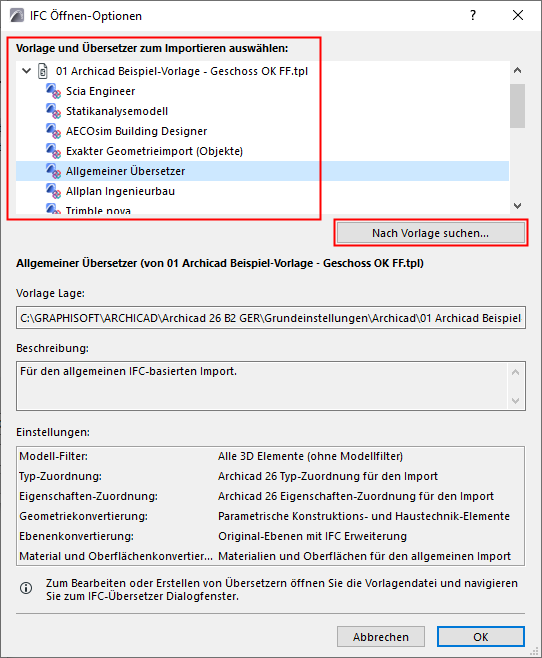Click the info icon beside the translator hint

(x=26, y=588)
